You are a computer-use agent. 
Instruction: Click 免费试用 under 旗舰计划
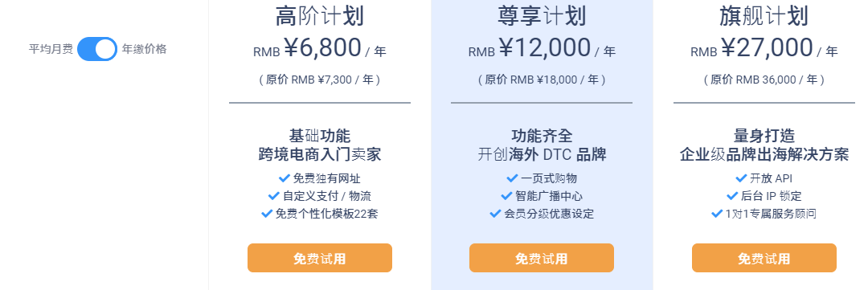764,258
